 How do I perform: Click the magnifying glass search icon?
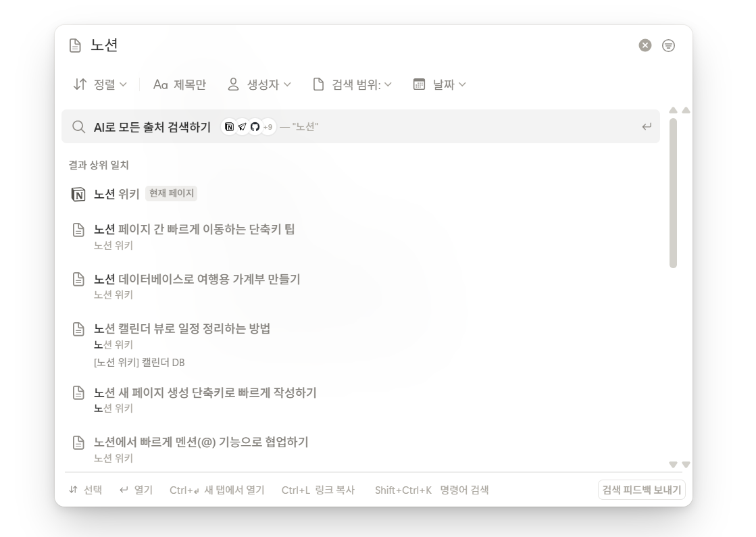point(78,126)
